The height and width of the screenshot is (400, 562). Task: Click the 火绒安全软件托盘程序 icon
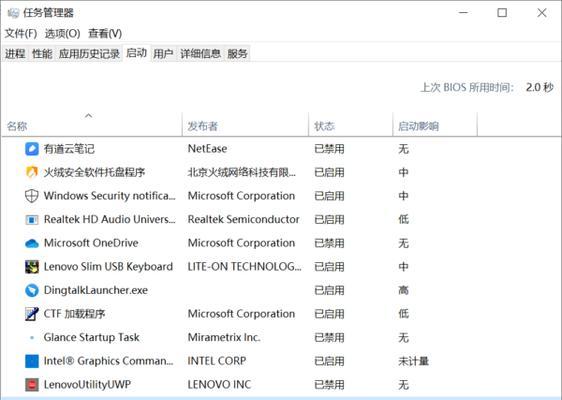coord(32,172)
